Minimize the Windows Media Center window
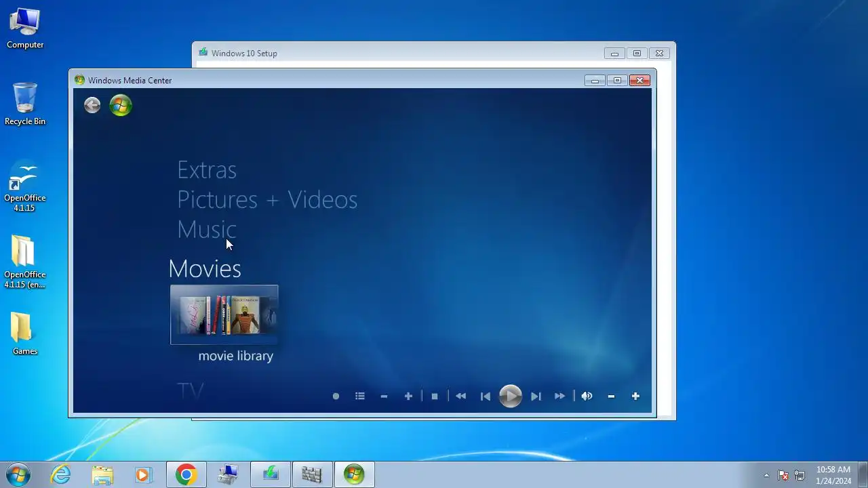This screenshot has width=868, height=488. point(595,81)
